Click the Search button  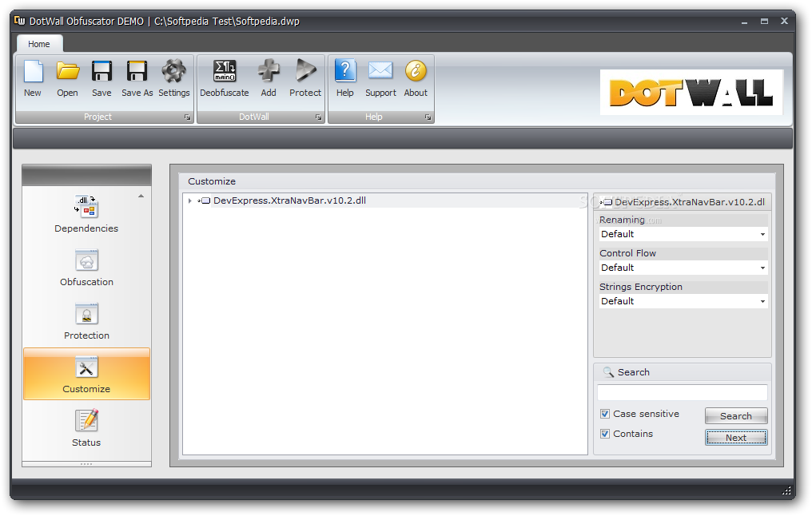pyautogui.click(x=736, y=416)
